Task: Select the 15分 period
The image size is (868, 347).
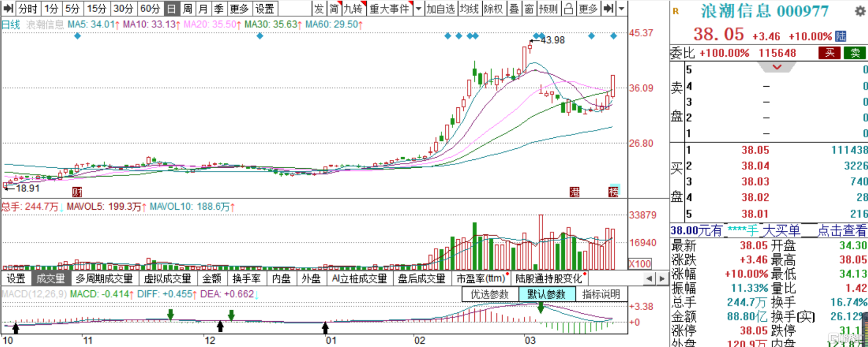Action: [96, 8]
